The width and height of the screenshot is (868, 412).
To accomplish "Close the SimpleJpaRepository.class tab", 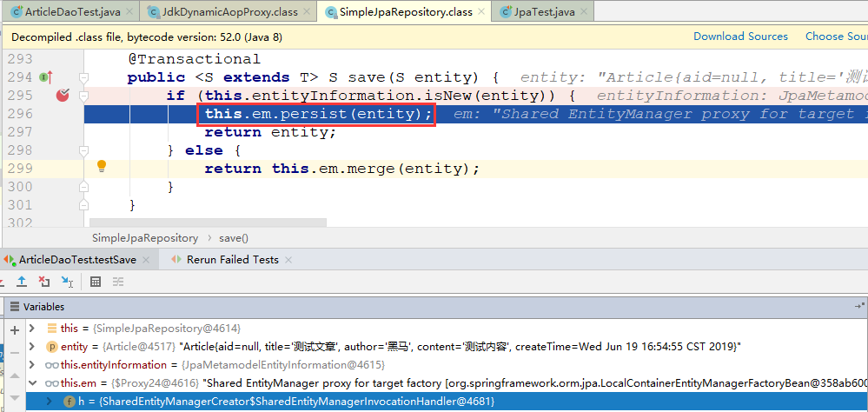I will 481,11.
